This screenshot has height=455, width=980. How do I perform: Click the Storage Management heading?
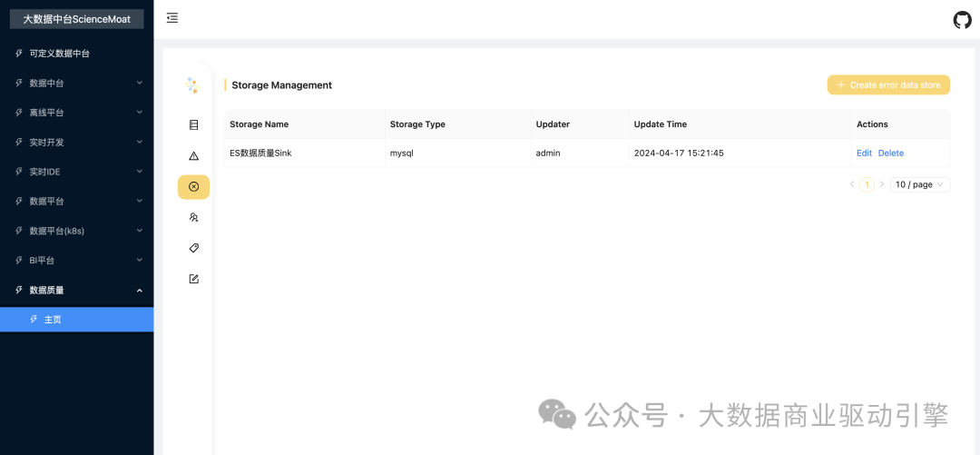(282, 85)
